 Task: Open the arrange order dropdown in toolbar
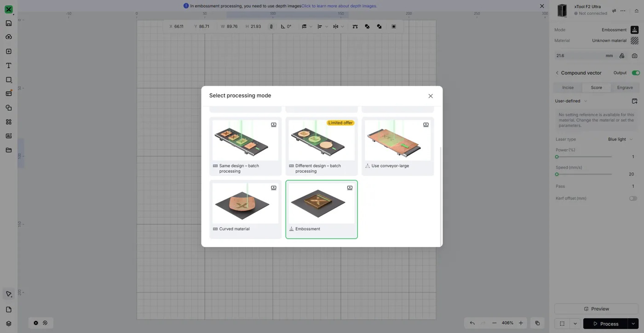307,27
